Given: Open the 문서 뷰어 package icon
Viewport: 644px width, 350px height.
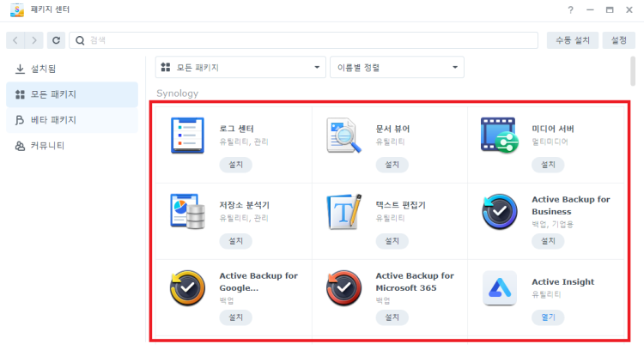Looking at the screenshot, I should pos(344,136).
